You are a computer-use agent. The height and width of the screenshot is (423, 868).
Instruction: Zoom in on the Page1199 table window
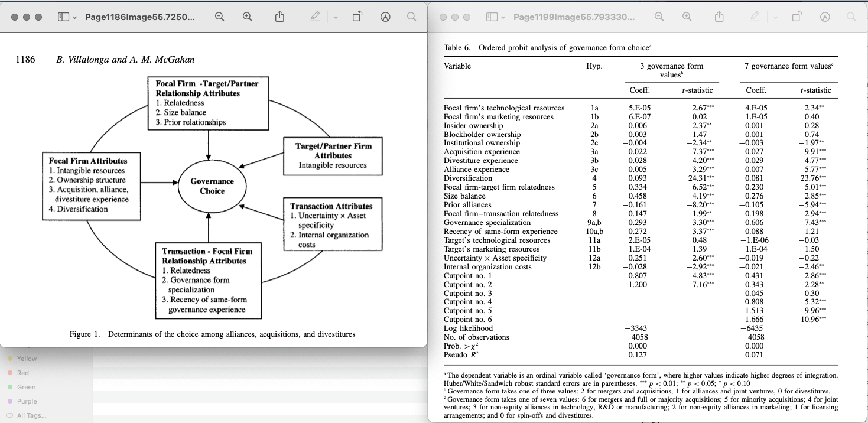687,17
